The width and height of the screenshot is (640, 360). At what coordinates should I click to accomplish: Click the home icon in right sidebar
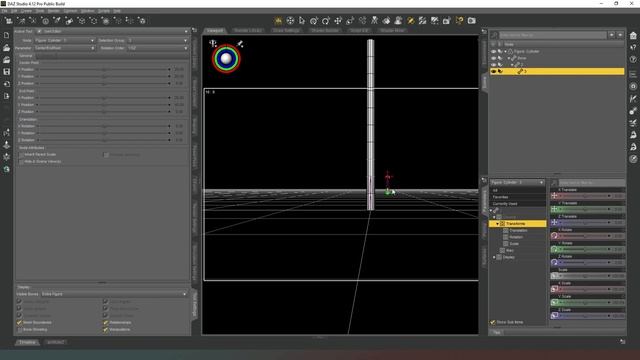point(633,36)
